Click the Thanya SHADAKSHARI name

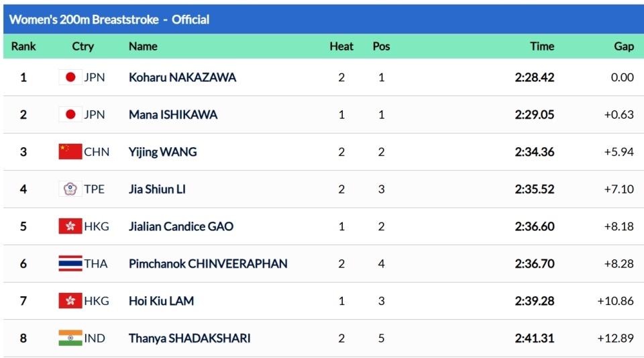(x=189, y=338)
